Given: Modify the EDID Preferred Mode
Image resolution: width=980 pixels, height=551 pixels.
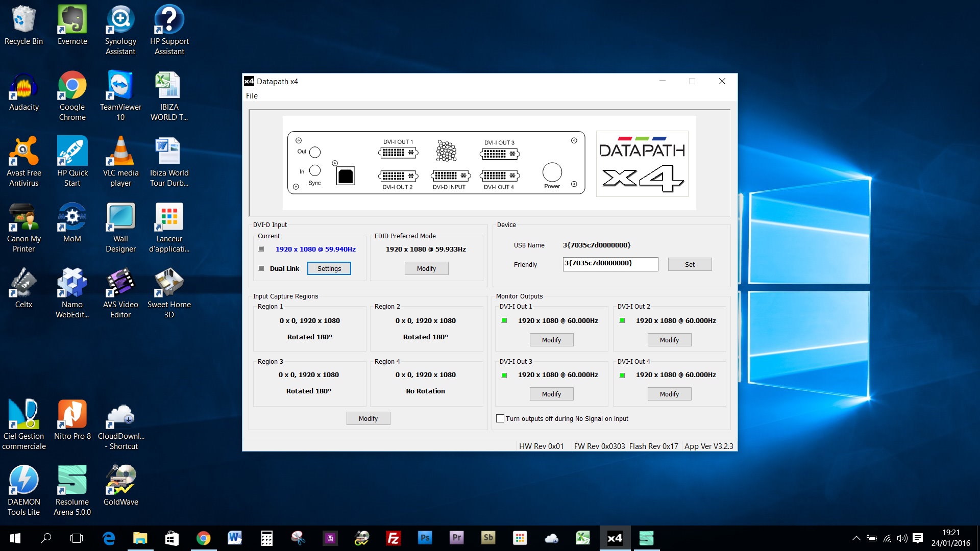Looking at the screenshot, I should [x=426, y=268].
